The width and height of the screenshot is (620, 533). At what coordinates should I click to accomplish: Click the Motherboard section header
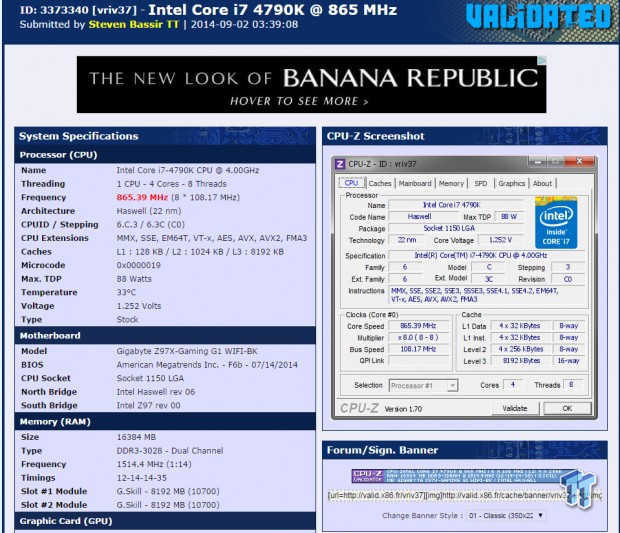click(x=165, y=336)
